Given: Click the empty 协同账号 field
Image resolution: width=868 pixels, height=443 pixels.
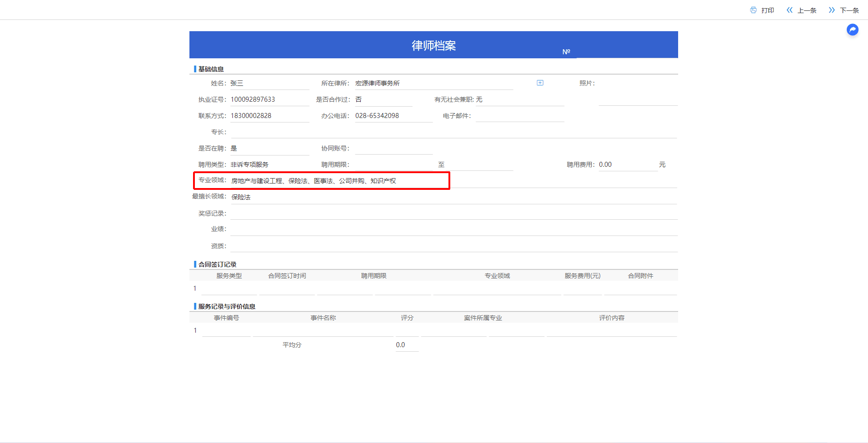Looking at the screenshot, I should tap(393, 148).
